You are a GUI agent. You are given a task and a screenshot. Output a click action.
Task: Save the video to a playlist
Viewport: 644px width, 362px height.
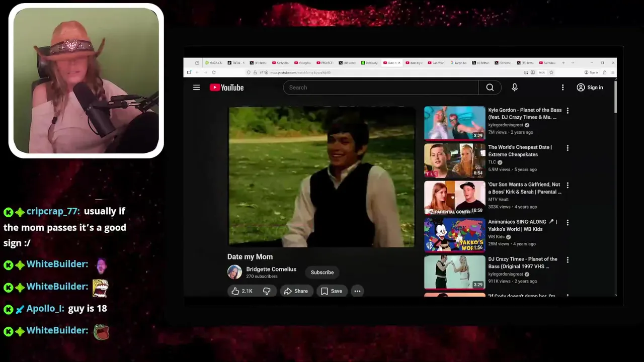[332, 291]
